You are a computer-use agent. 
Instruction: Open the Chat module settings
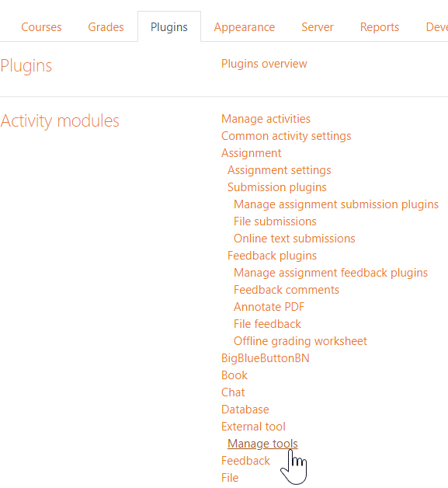233,392
